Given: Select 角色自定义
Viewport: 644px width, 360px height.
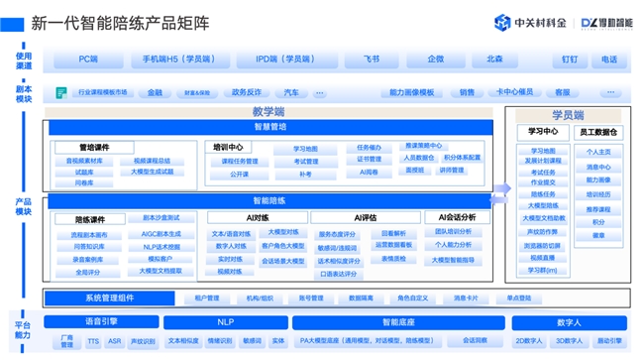Looking at the screenshot, I should point(412,299).
